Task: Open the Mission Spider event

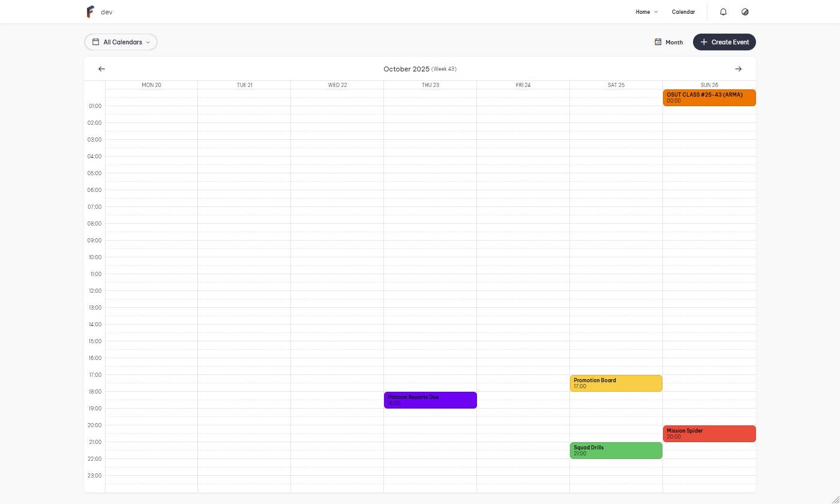Action: point(709,434)
